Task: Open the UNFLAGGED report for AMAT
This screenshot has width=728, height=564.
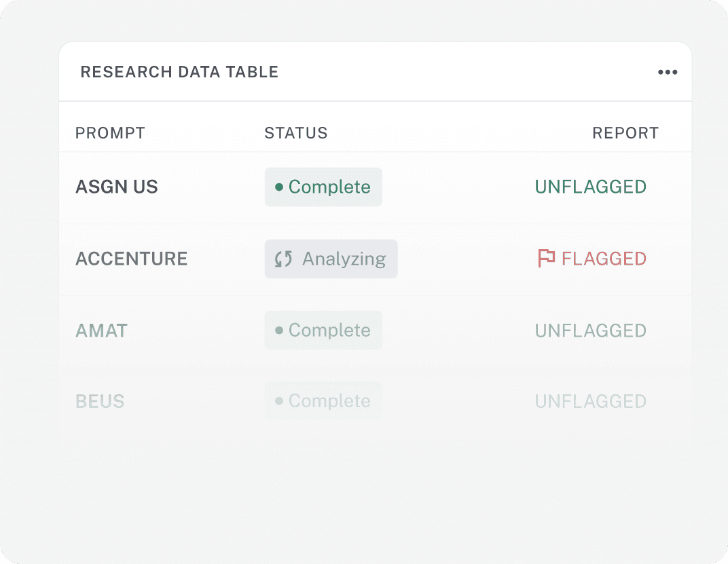Action: coord(591,331)
